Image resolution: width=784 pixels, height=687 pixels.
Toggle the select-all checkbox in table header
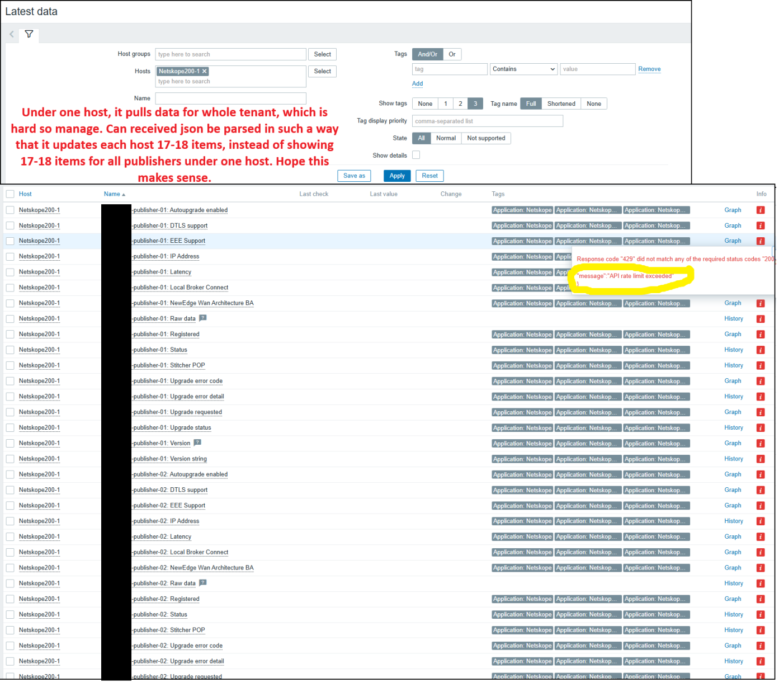pos(10,194)
